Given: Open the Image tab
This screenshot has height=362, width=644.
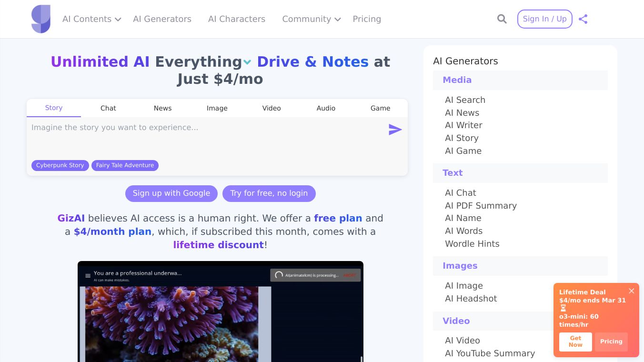Looking at the screenshot, I should [217, 108].
